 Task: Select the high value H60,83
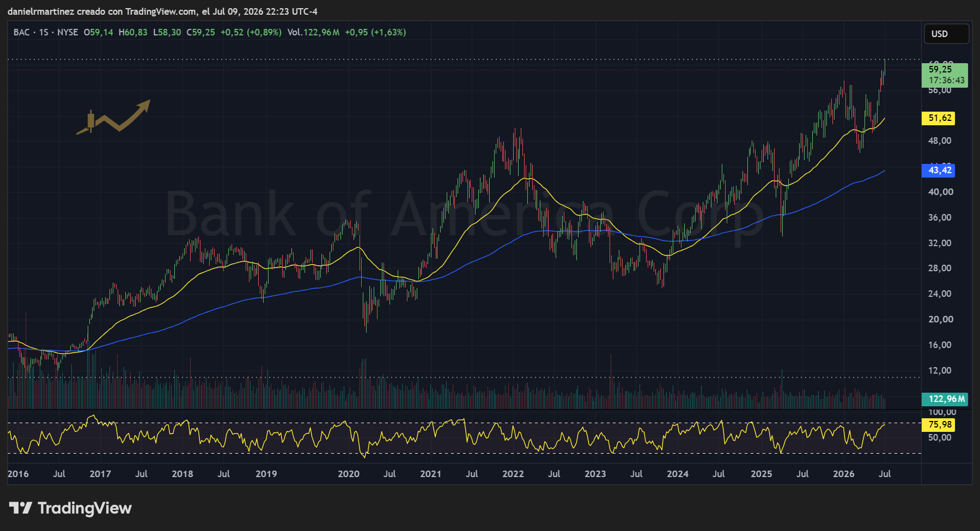click(x=133, y=32)
